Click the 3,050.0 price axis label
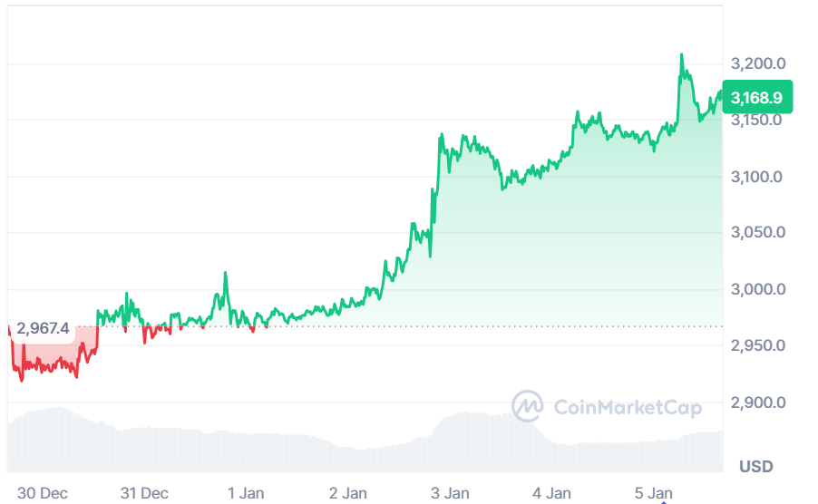 click(757, 233)
